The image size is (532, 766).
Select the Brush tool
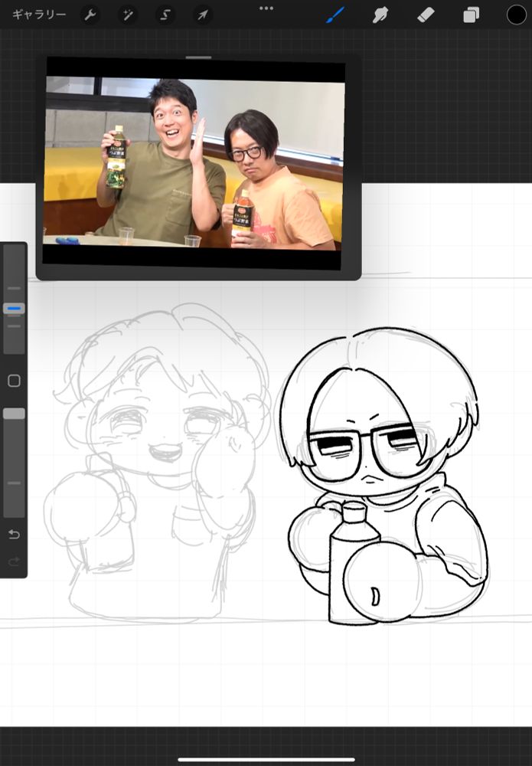pos(335,15)
